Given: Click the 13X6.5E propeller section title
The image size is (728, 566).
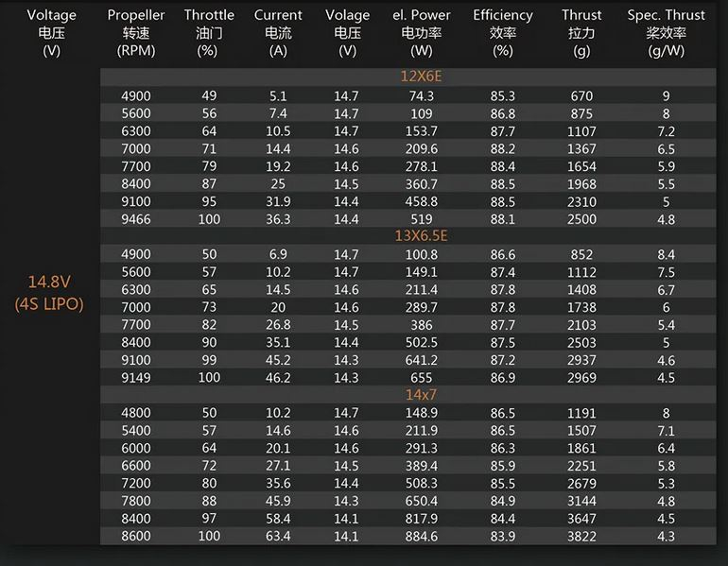Looking at the screenshot, I should (421, 235).
